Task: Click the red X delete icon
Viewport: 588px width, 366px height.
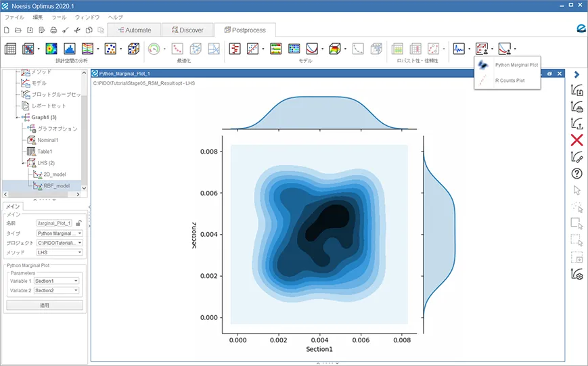Action: (x=576, y=140)
